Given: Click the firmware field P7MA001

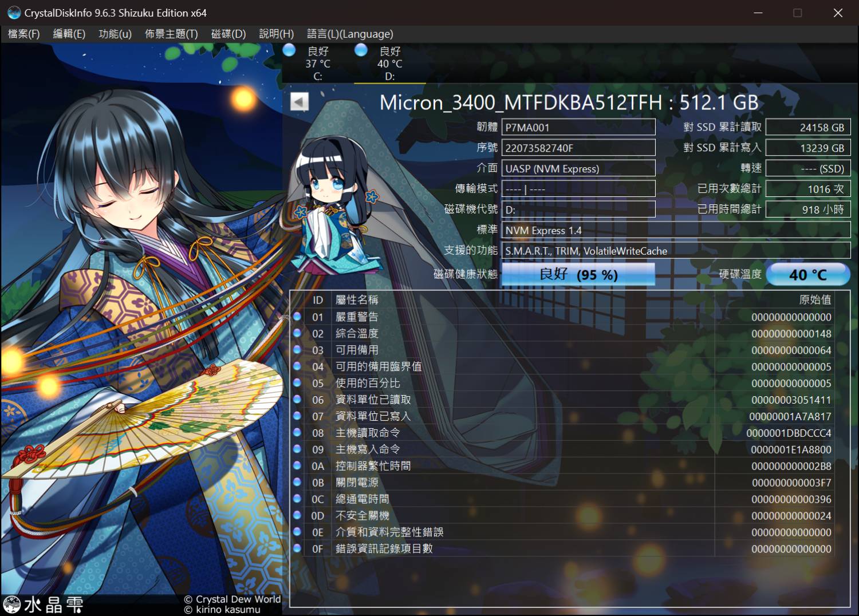Looking at the screenshot, I should (x=578, y=127).
